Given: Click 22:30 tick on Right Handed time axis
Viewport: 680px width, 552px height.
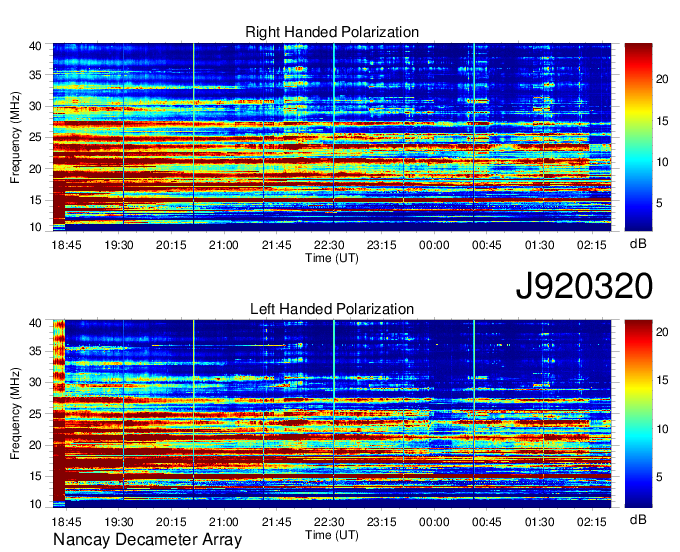Looking at the screenshot, I should point(329,245).
